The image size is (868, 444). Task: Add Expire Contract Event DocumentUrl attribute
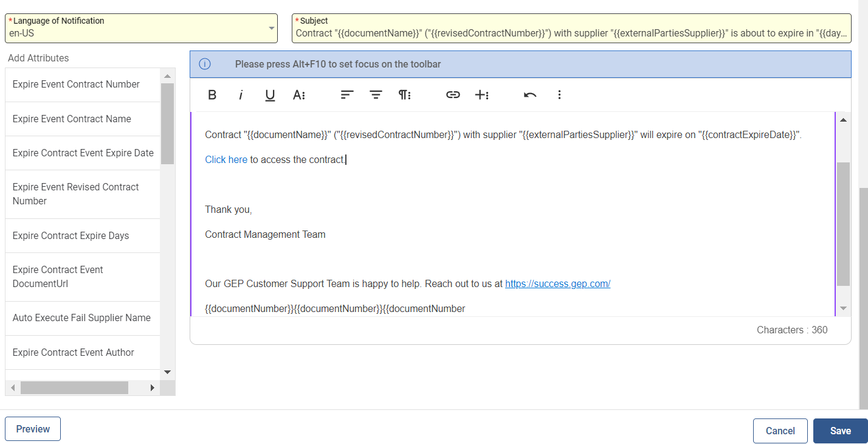coord(58,277)
